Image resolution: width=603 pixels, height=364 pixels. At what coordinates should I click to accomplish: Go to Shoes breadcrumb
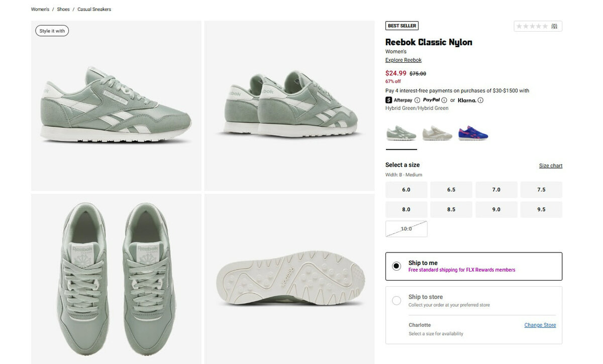63,10
